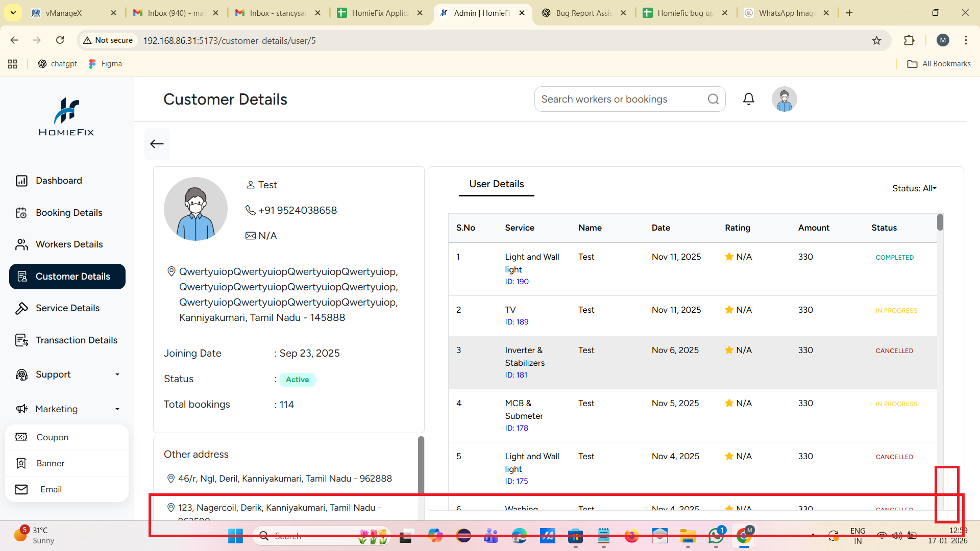Click the notification bell icon
Image resolution: width=980 pixels, height=551 pixels.
748,99
